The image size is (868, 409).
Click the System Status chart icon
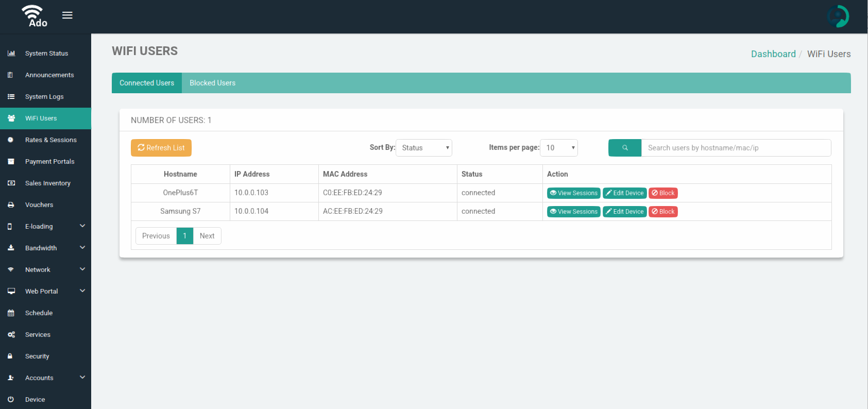[x=11, y=54]
